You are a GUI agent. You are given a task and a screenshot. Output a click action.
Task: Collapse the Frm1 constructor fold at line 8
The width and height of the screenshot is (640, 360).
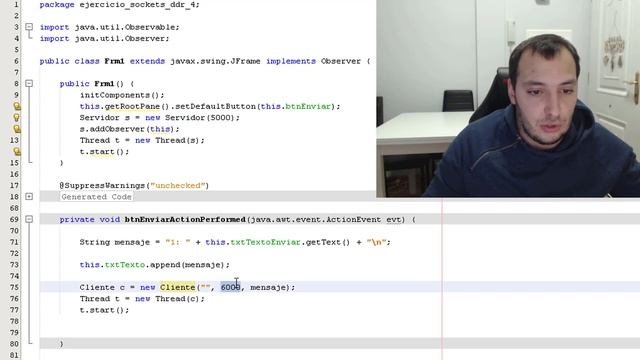[29, 83]
